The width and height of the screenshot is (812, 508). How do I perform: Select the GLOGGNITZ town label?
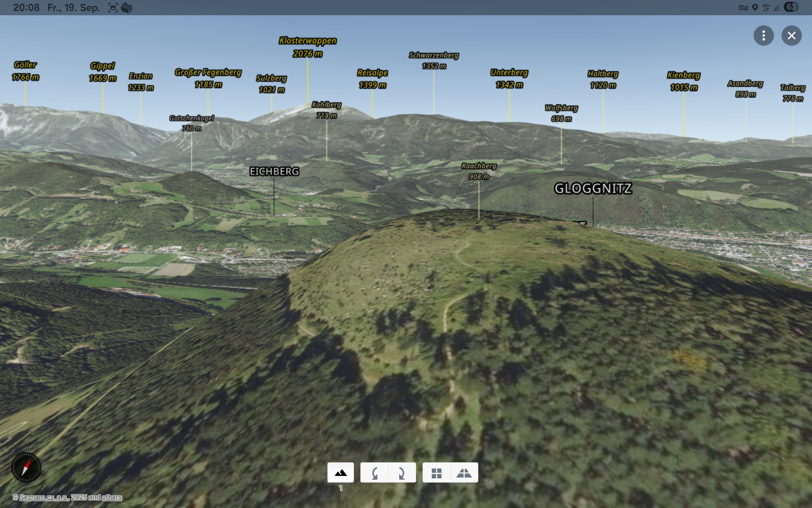[593, 188]
